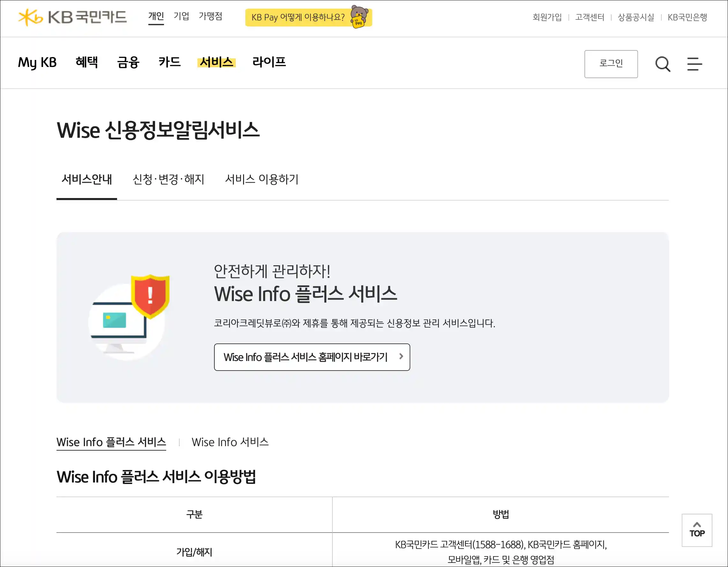Switch to the 서비스안내 tab
This screenshot has height=567, width=728.
pyautogui.click(x=87, y=180)
